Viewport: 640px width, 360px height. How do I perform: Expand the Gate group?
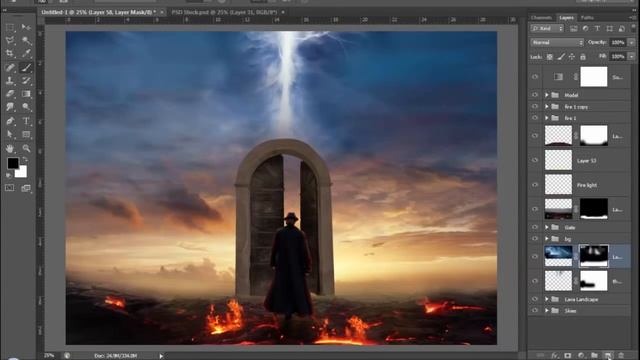pos(547,227)
